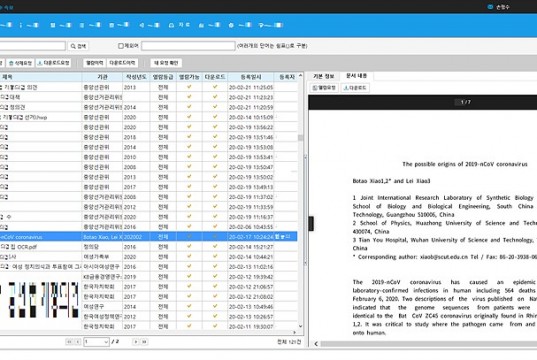
Task: Click the 검색 search button
Action: pos(78,46)
